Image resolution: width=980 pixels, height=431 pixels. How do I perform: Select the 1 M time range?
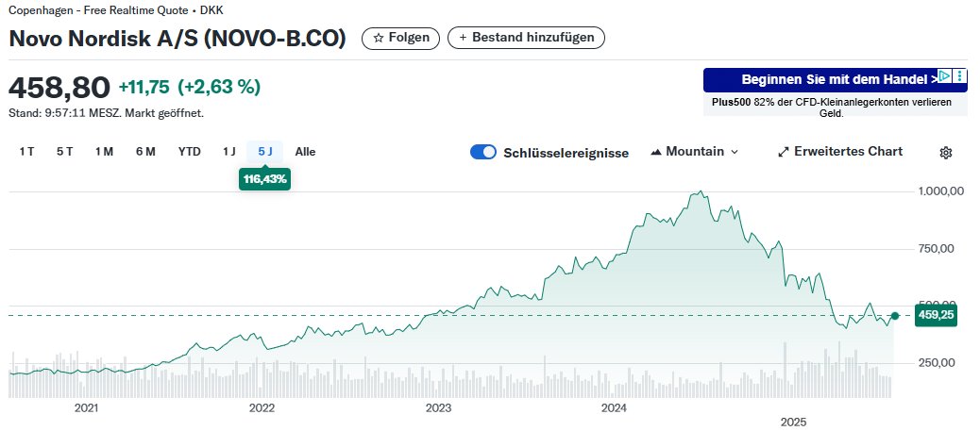(x=105, y=152)
